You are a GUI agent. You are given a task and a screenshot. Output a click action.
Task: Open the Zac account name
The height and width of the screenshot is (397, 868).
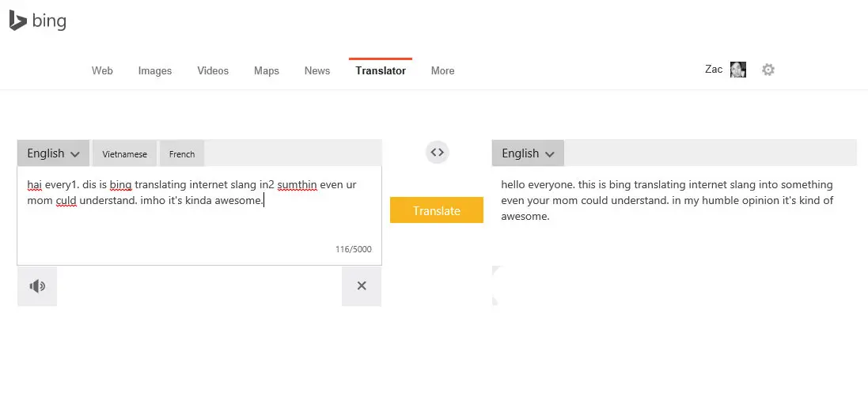pos(714,69)
